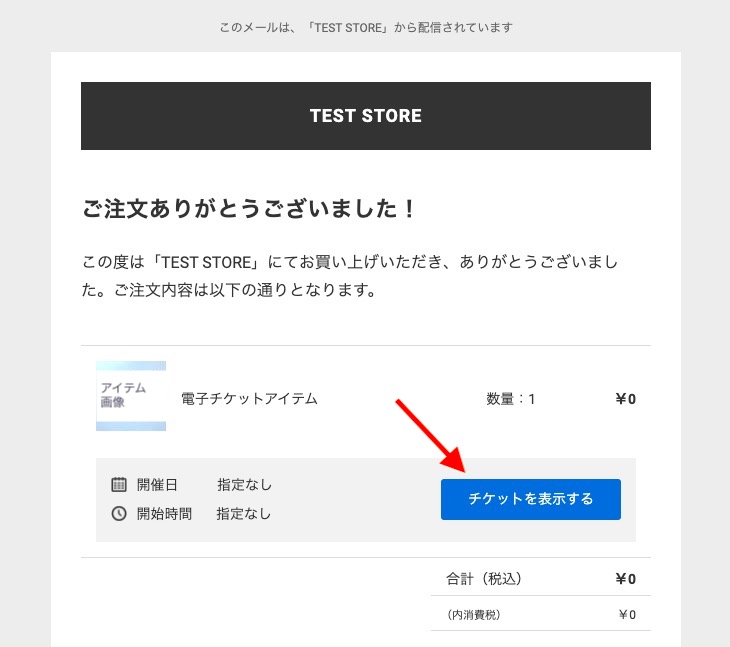Click the top notice このメールは text
Image resolution: width=730 pixels, height=647 pixels.
click(x=366, y=27)
